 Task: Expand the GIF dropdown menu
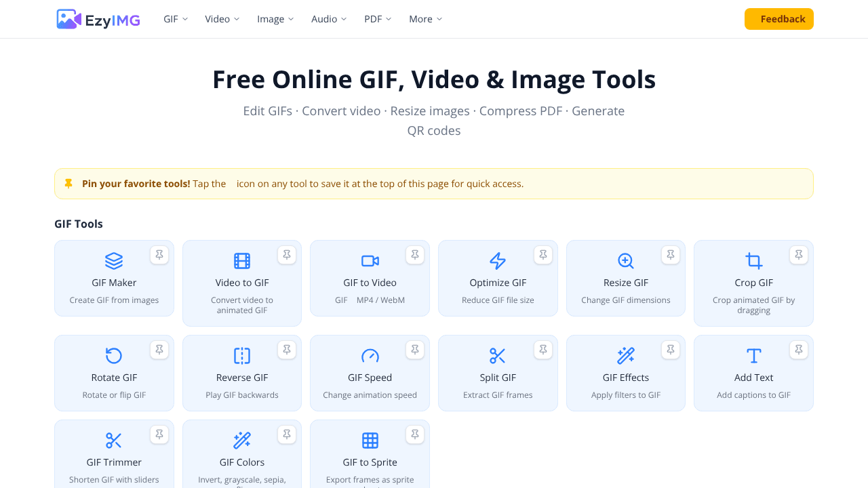click(176, 19)
